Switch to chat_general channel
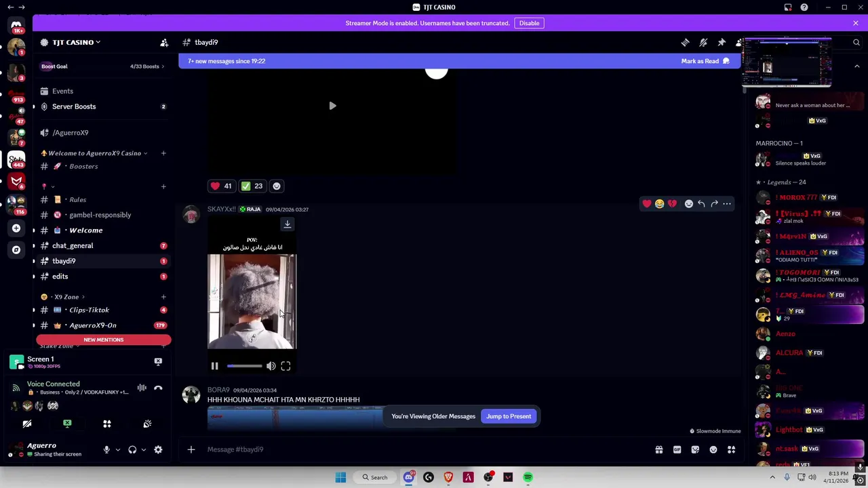 click(x=104, y=245)
